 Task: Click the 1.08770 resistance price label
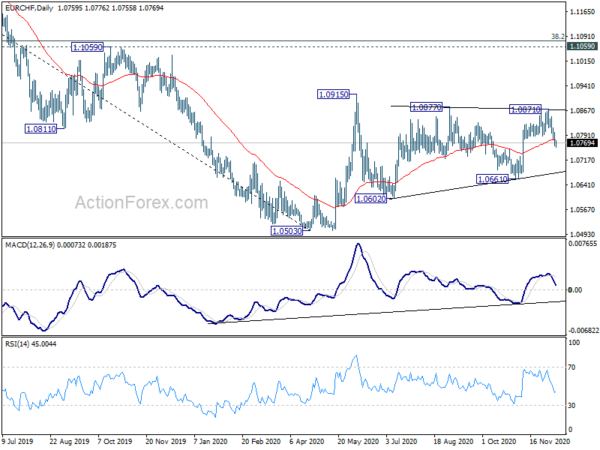coord(426,107)
